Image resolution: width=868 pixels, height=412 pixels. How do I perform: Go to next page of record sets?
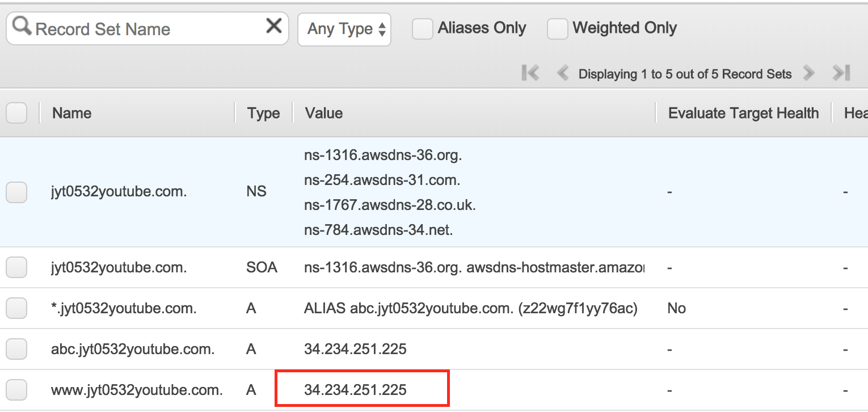(x=809, y=73)
